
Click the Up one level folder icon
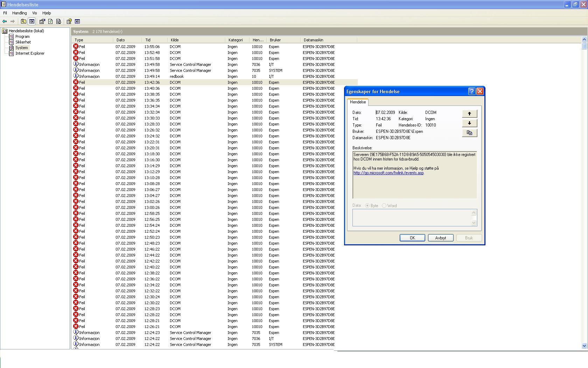[23, 21]
